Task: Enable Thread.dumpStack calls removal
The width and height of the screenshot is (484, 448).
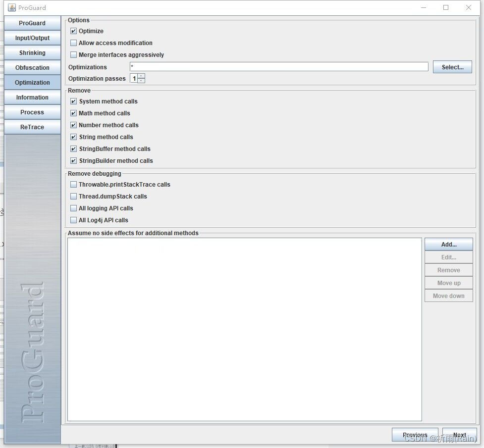Action: (73, 196)
